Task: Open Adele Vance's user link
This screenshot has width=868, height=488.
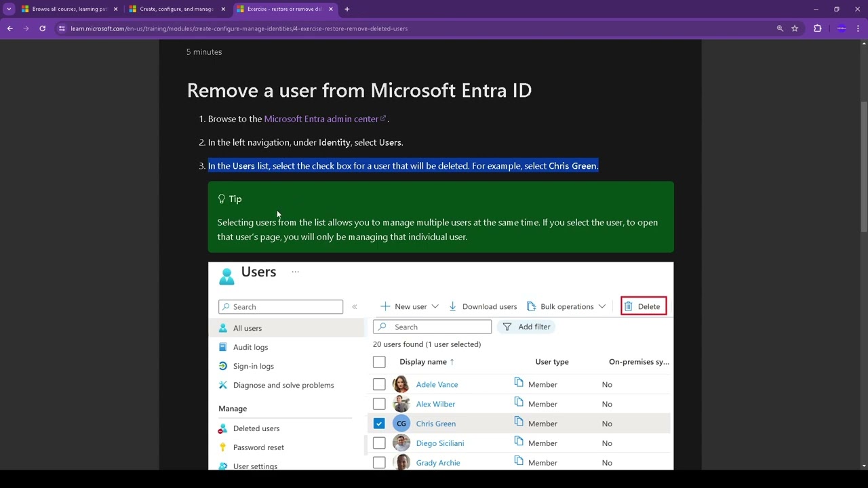Action: click(x=437, y=384)
